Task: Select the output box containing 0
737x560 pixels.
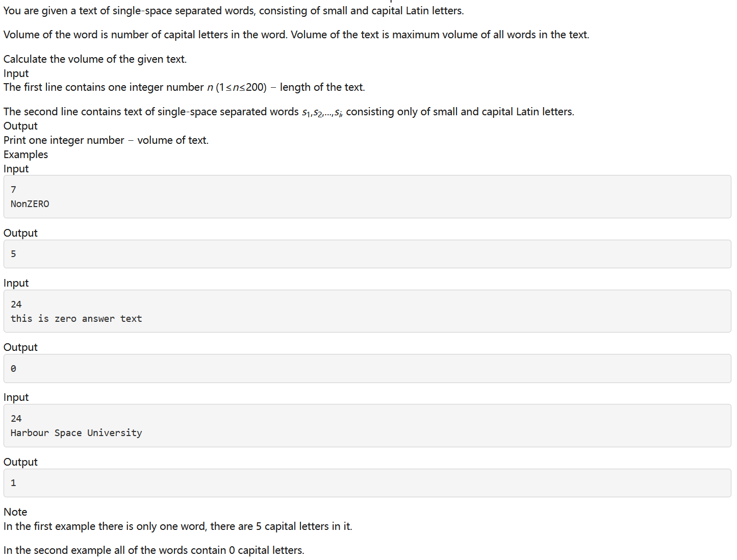Action: click(x=367, y=368)
